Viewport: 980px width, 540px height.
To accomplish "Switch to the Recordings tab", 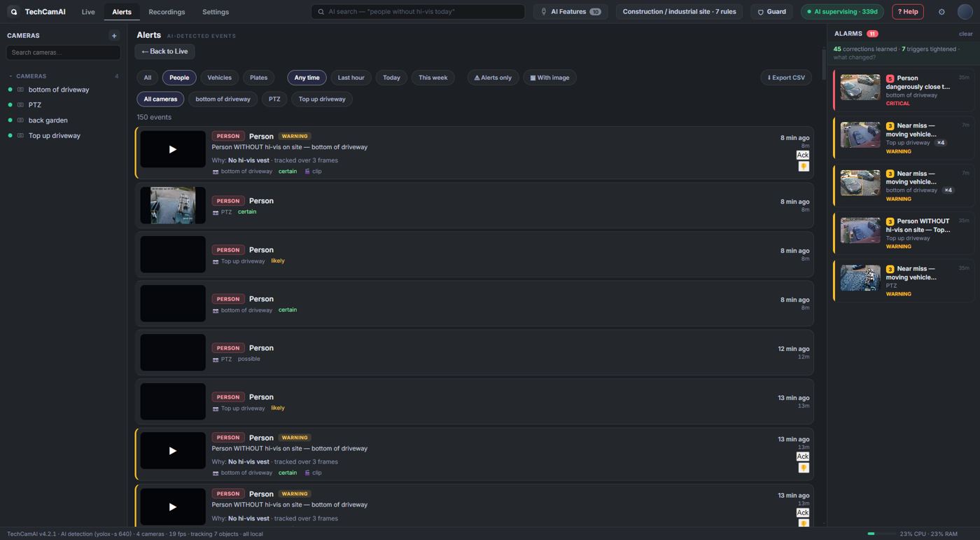I will tap(167, 12).
